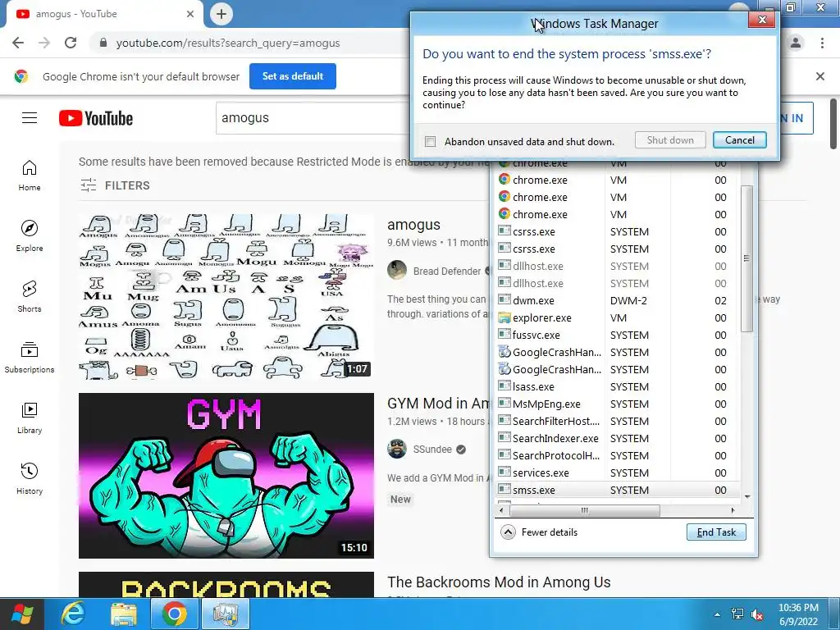Click the End Task button
Screen dimensions: 840x630
point(716,532)
